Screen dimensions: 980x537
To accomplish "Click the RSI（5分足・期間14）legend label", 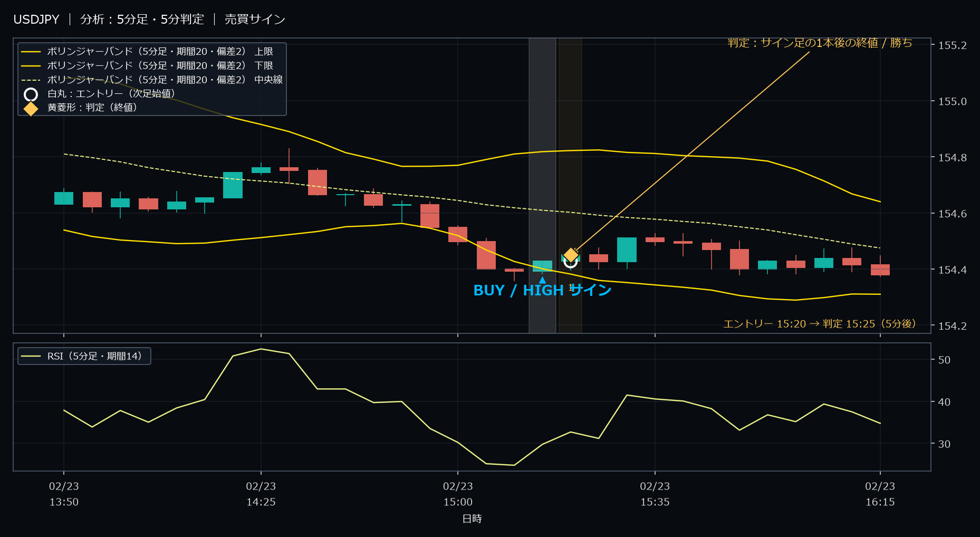I will click(94, 357).
